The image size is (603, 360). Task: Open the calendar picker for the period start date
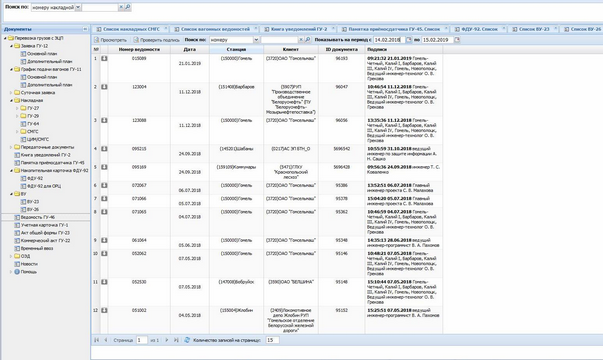tap(409, 40)
